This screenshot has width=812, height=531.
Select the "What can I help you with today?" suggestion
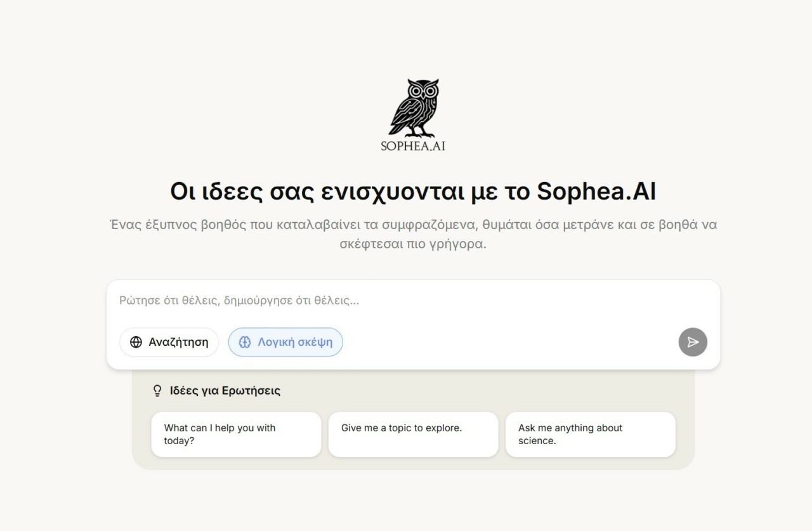(x=236, y=435)
